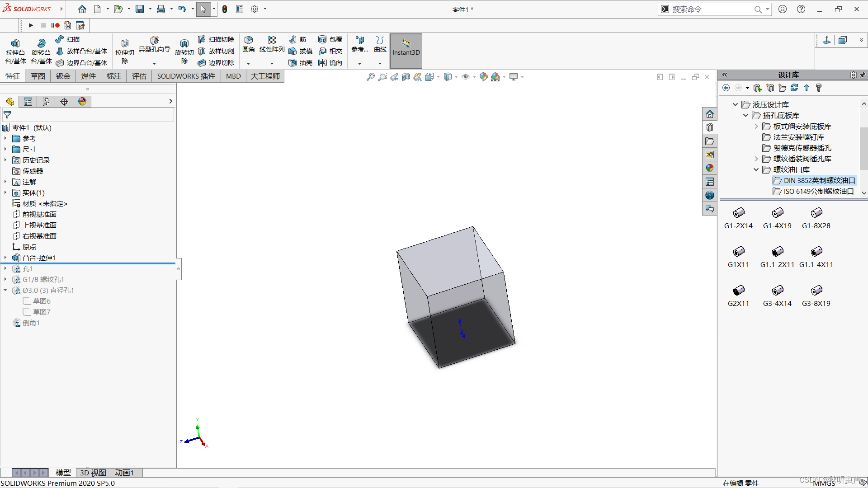
Task: Click the Mirror (镜向) tool
Action: [x=330, y=63]
